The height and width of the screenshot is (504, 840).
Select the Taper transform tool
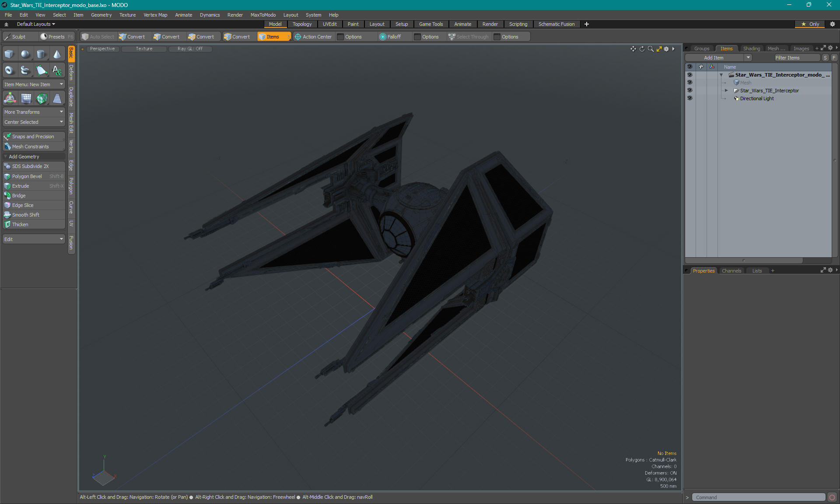point(57,98)
